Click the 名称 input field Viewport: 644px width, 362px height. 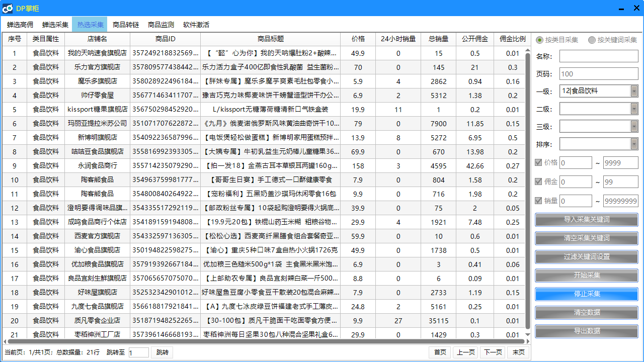599,56
